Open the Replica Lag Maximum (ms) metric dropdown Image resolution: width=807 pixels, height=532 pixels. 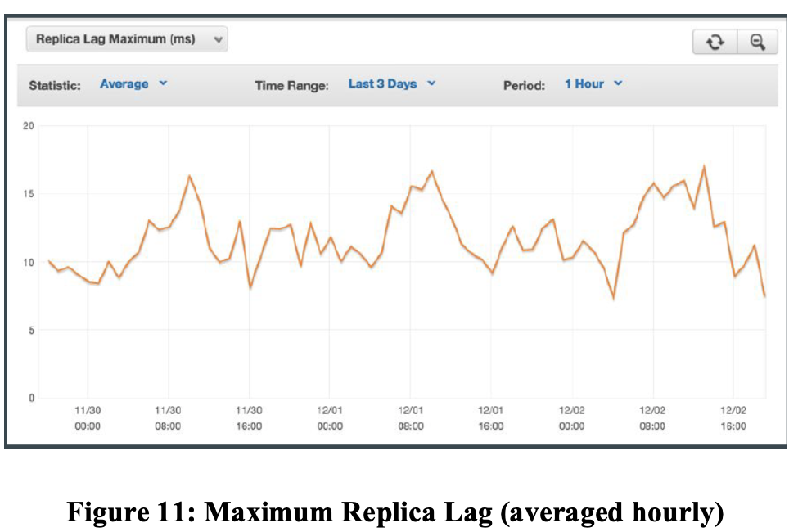point(127,39)
